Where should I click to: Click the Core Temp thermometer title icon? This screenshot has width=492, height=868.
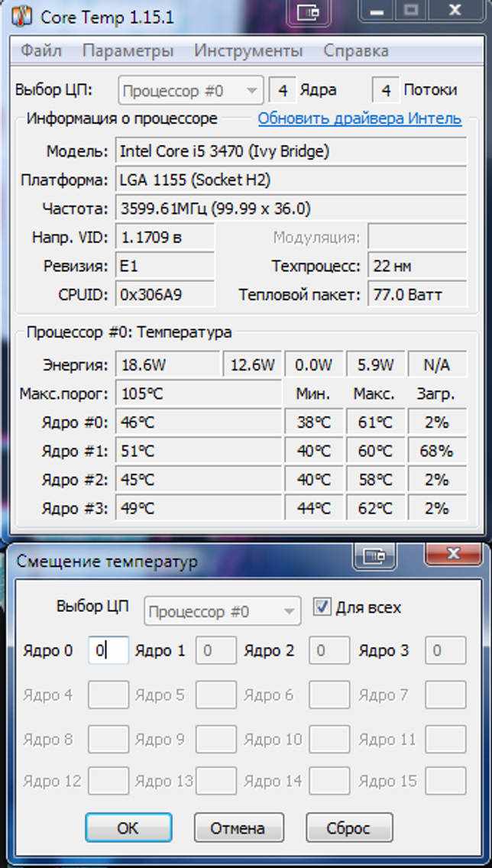[24, 16]
